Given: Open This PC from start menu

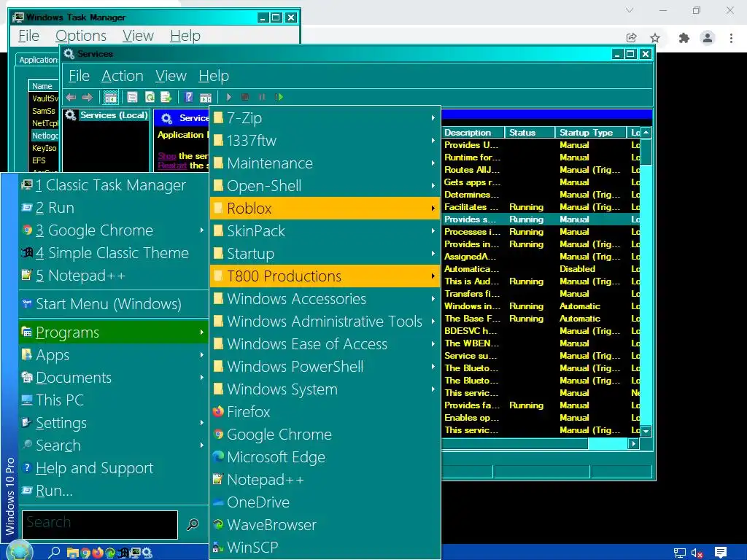Looking at the screenshot, I should point(114,400).
